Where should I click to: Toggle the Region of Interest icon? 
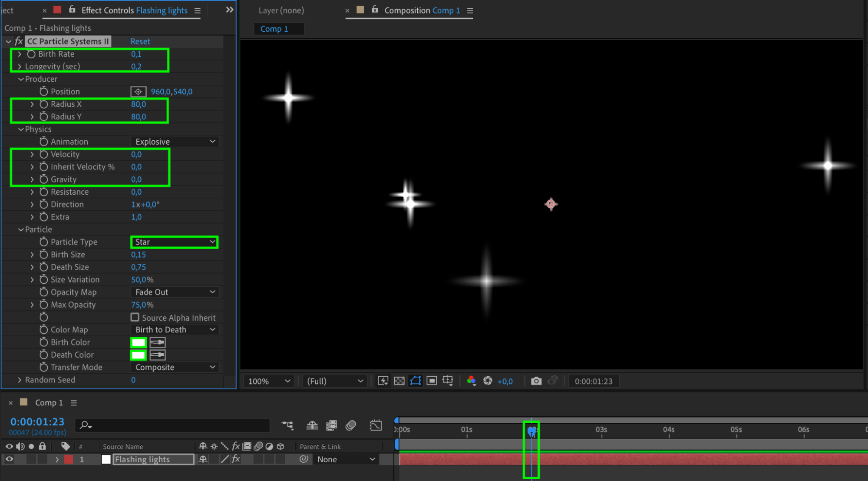[x=432, y=381]
